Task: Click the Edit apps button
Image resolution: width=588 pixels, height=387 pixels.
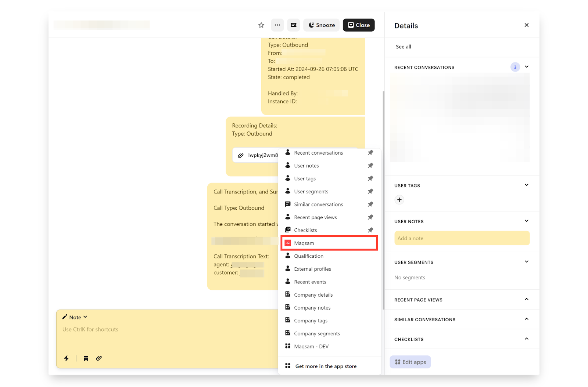Action: [410, 362]
